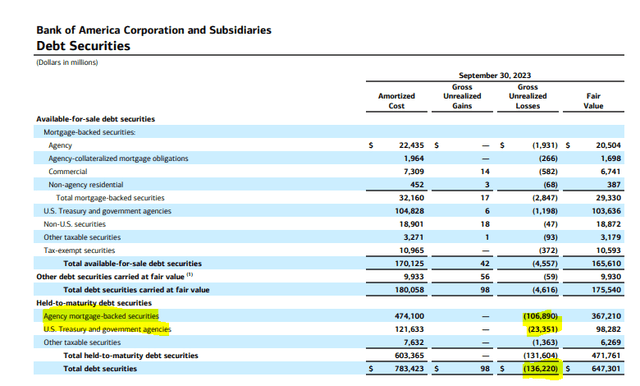This screenshot has height=386, width=640.
Task: Select the Tax-exempt securities row label
Action: 79,251
